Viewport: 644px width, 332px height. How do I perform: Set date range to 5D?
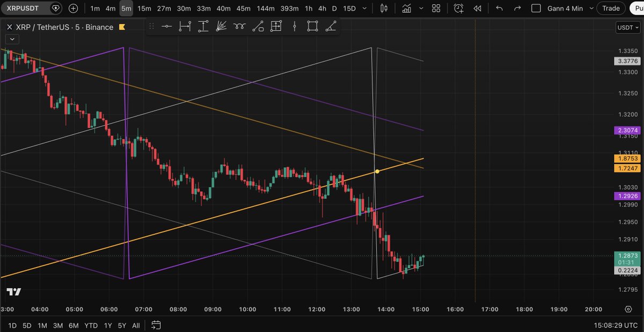tap(27, 326)
